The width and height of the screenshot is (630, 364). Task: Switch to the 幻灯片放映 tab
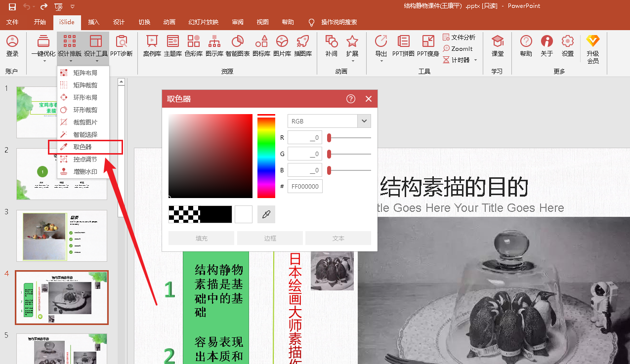pyautogui.click(x=203, y=22)
